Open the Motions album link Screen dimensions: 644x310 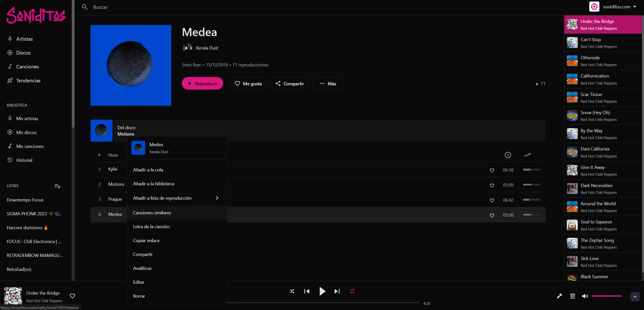(126, 134)
